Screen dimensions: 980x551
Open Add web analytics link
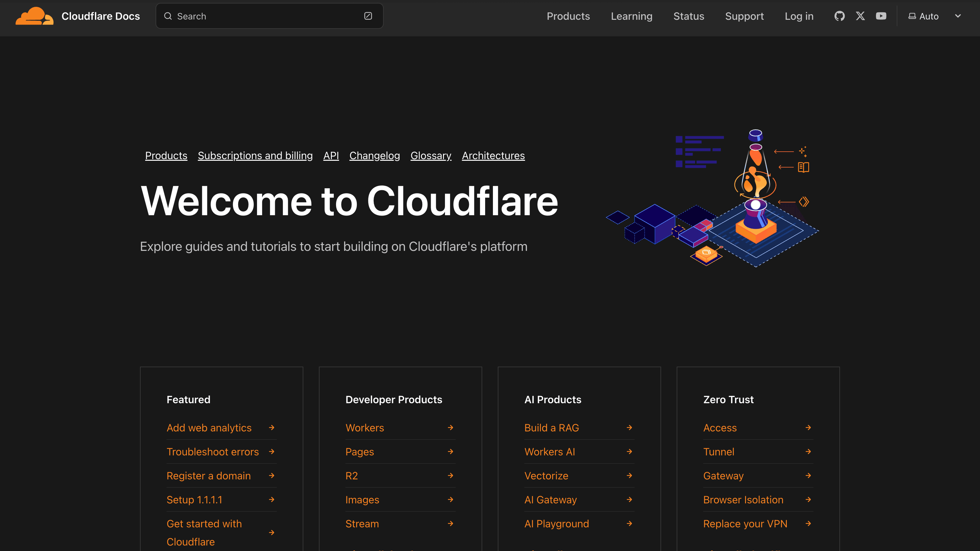click(x=209, y=428)
